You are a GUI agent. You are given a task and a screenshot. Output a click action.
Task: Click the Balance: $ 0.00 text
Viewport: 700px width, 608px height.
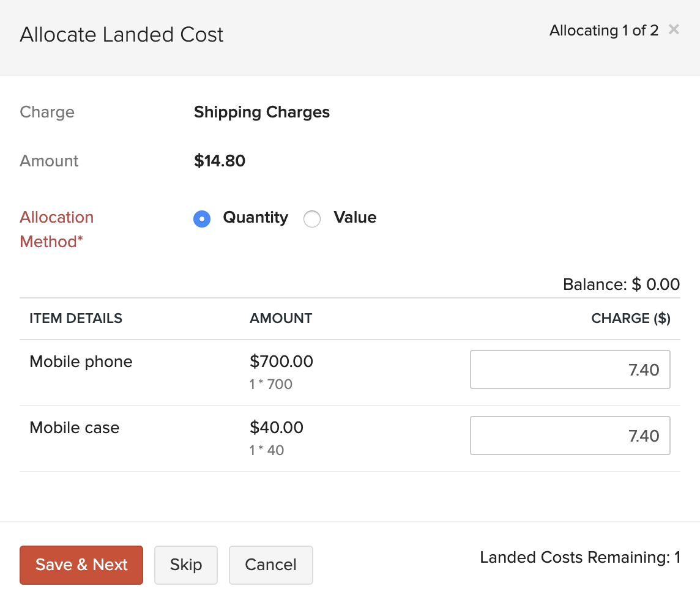[621, 284]
